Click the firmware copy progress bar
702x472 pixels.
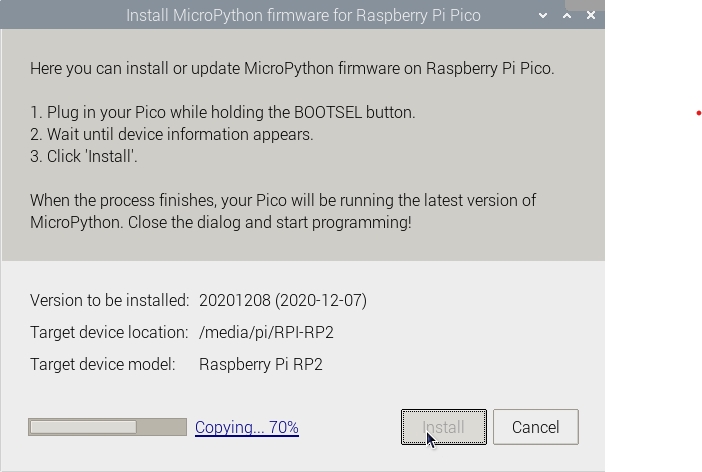click(x=107, y=427)
